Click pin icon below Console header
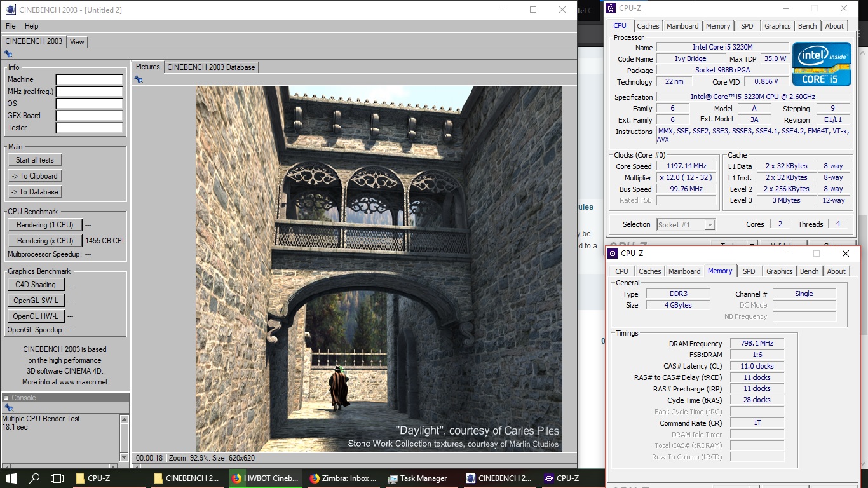 click(x=8, y=408)
